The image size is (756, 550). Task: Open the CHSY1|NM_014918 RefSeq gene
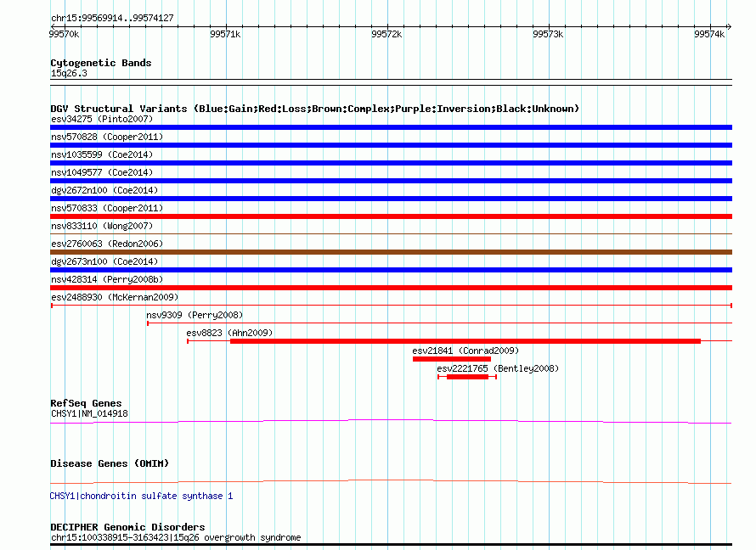pos(89,413)
